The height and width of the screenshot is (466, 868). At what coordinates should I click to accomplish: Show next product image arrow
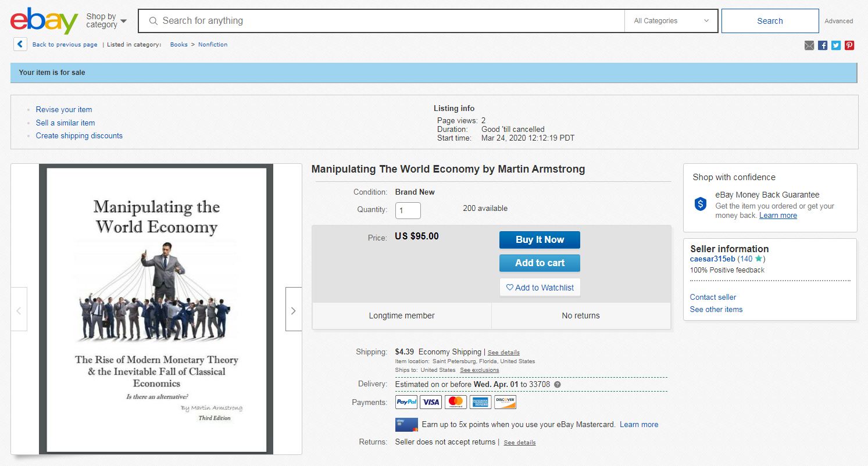[x=293, y=310]
